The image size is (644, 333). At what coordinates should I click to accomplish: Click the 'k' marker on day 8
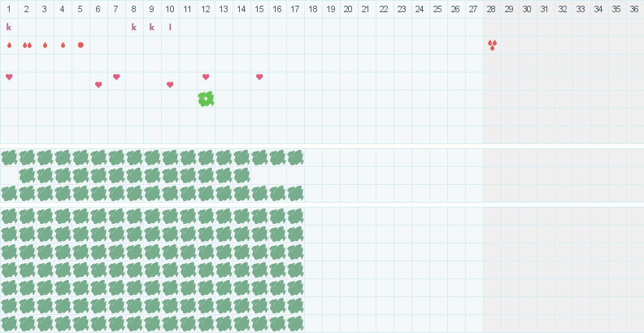pos(134,27)
